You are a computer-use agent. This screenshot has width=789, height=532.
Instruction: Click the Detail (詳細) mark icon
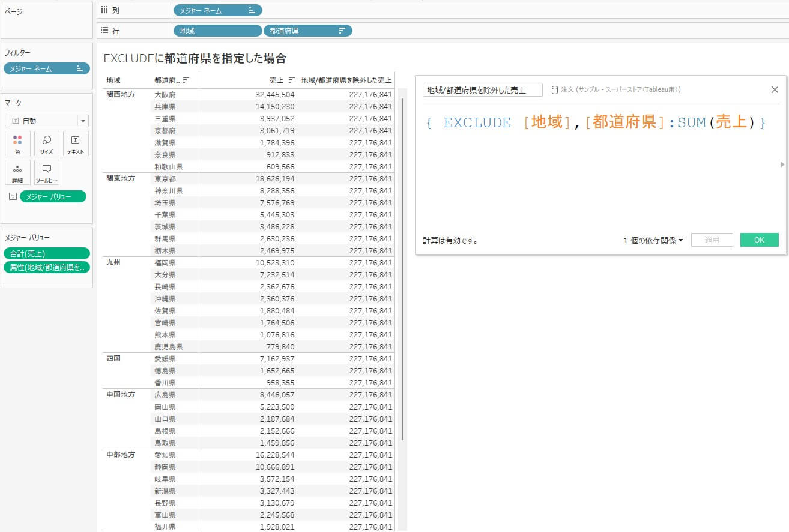pos(17,172)
